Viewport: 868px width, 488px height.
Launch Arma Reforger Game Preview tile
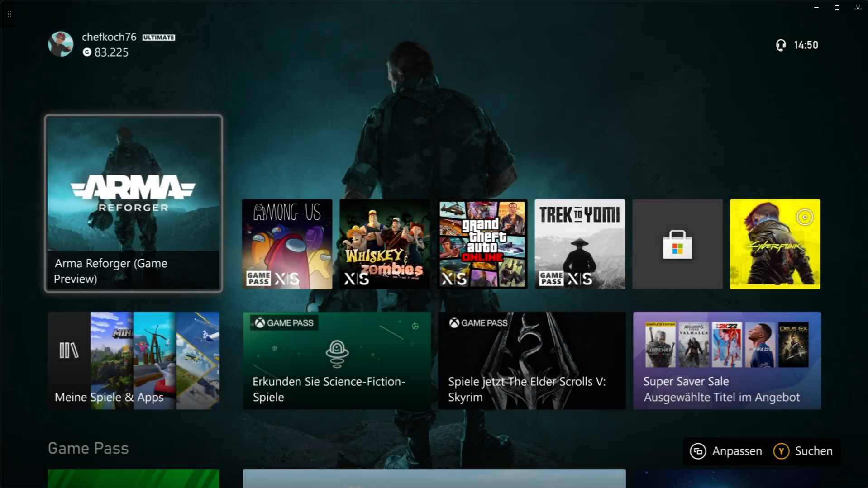pos(134,204)
